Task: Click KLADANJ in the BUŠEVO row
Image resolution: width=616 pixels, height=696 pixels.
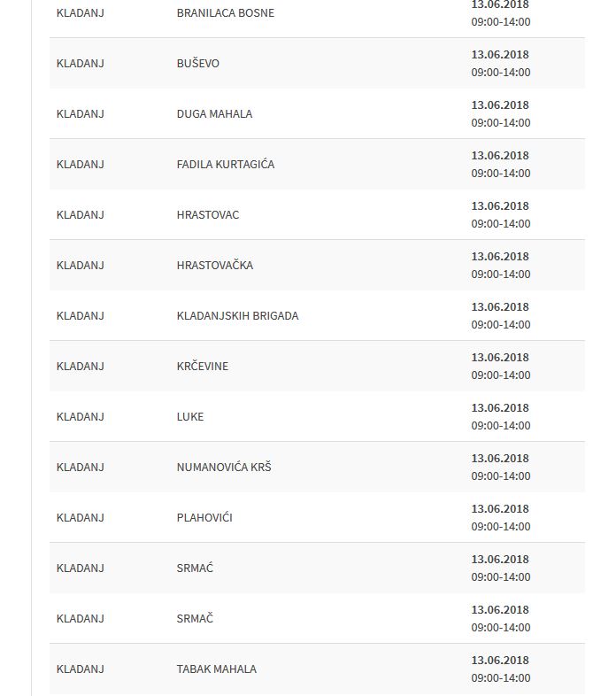Action: coord(81,64)
